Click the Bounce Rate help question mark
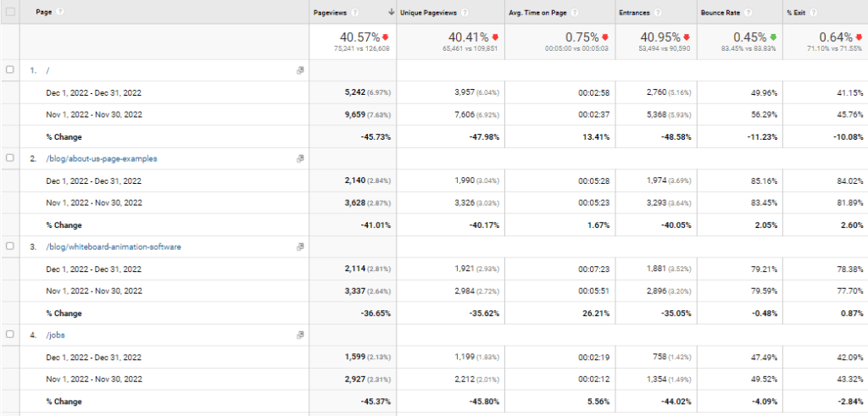Viewport: 868px width, 416px height. tap(748, 12)
